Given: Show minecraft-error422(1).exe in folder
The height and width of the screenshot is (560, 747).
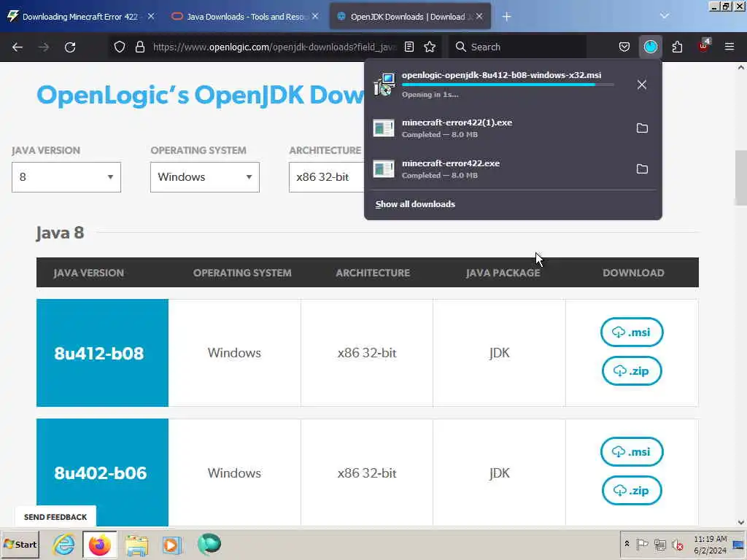Looking at the screenshot, I should pyautogui.click(x=642, y=128).
